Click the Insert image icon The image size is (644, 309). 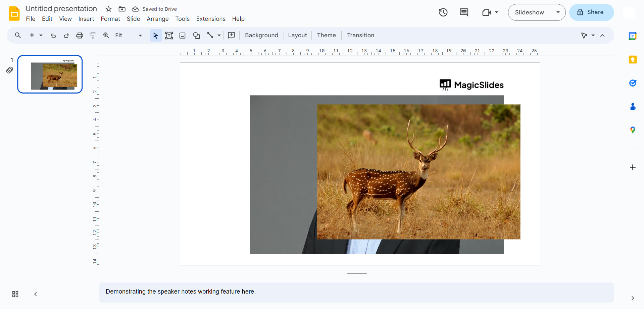(183, 36)
